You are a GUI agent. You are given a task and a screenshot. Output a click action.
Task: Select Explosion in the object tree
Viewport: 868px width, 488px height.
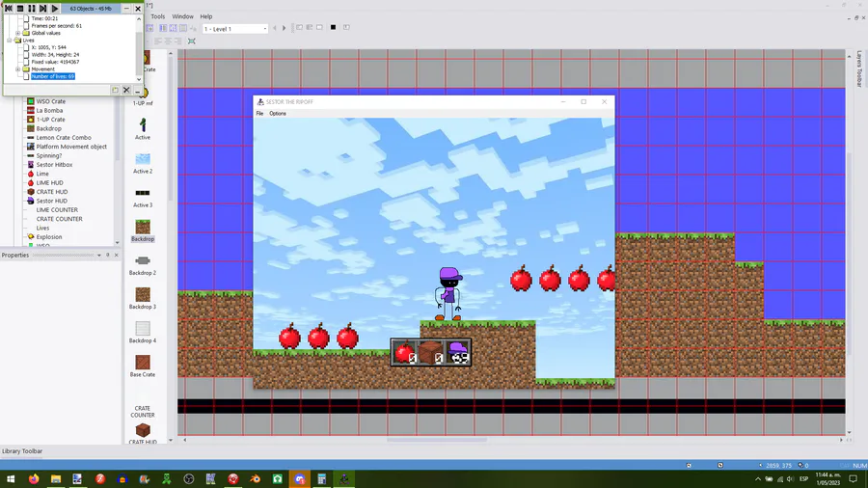(x=49, y=237)
